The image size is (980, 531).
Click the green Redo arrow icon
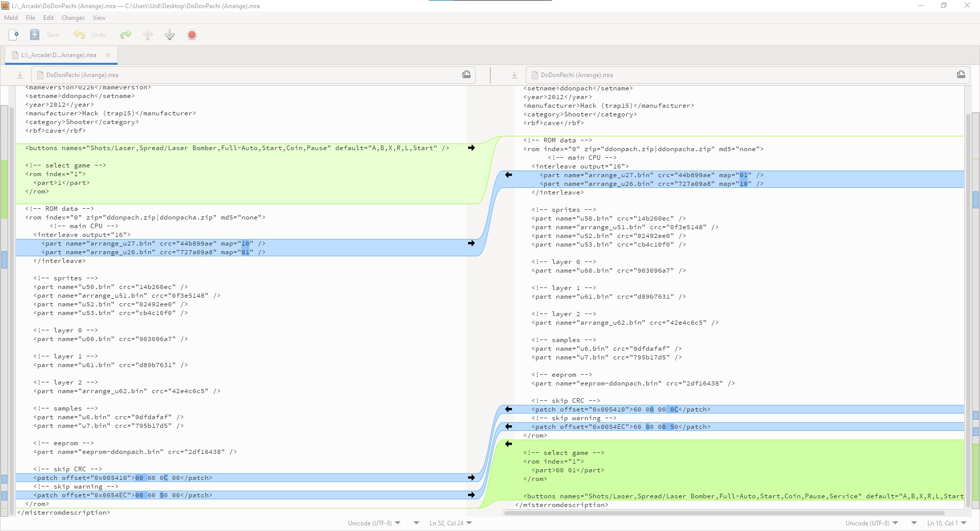pyautogui.click(x=126, y=35)
